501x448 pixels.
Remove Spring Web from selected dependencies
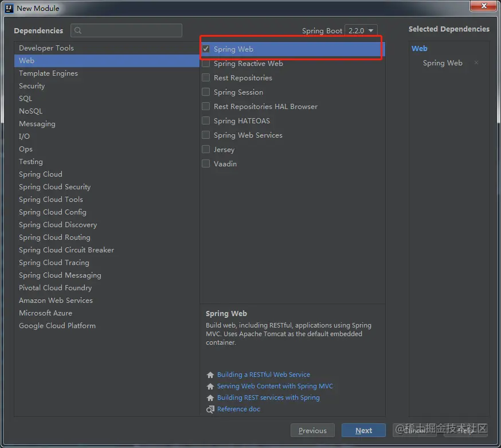point(476,63)
